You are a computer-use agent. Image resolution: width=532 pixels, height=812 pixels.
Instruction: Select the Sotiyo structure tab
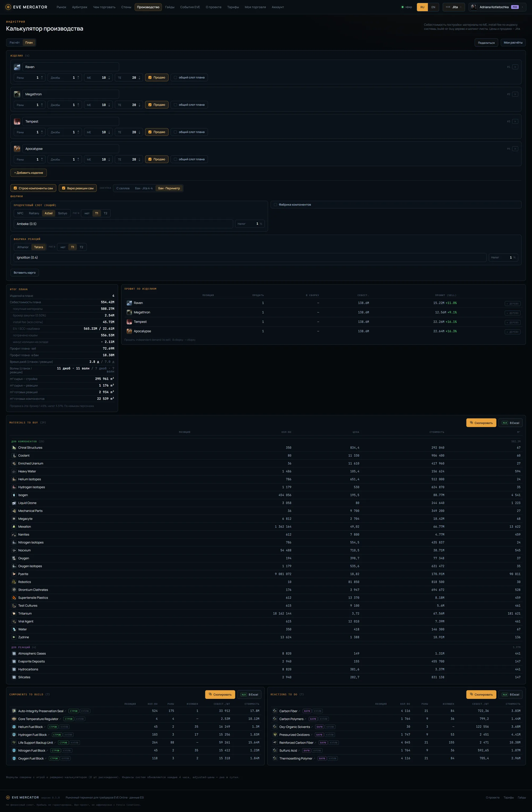point(63,213)
